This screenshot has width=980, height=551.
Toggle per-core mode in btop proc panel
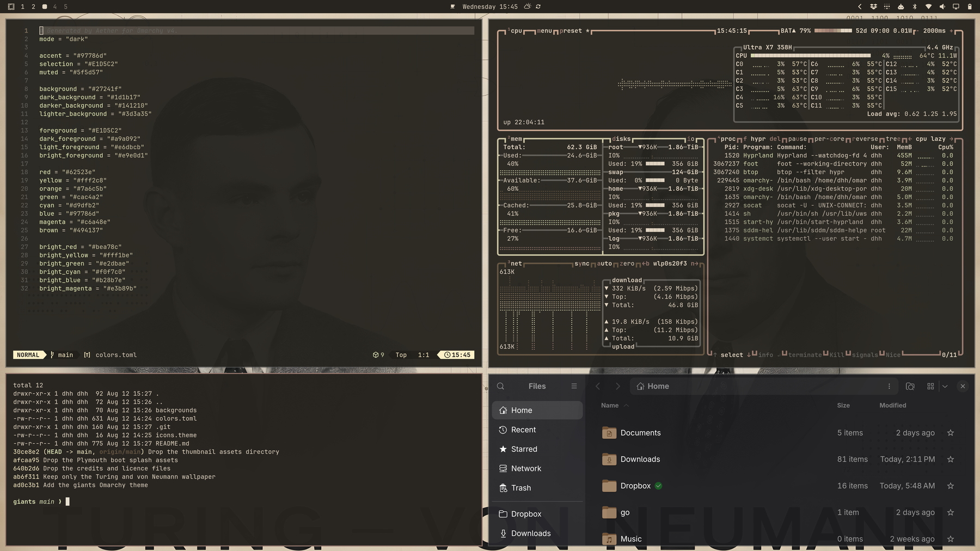coord(829,139)
